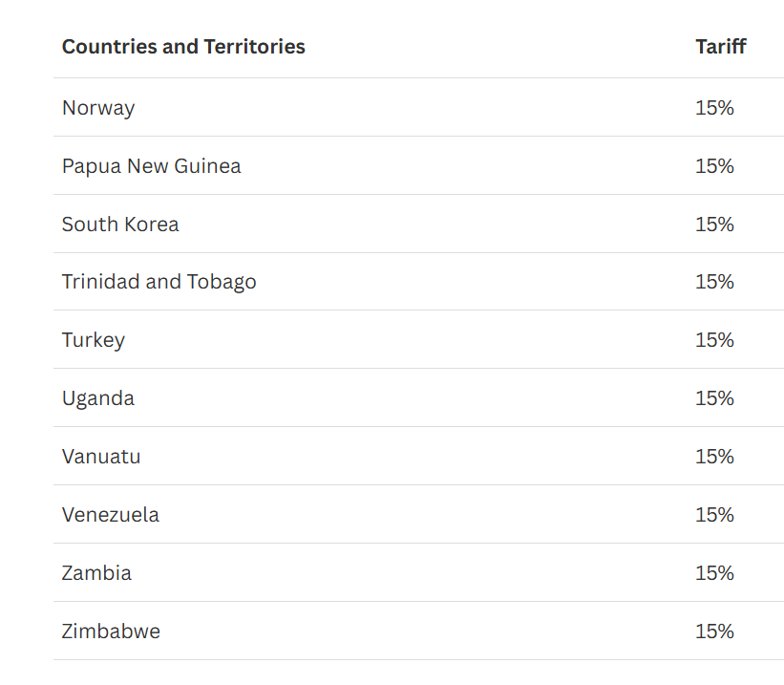Click Norway's 15% tariff value
The height and width of the screenshot is (685, 784).
(714, 108)
